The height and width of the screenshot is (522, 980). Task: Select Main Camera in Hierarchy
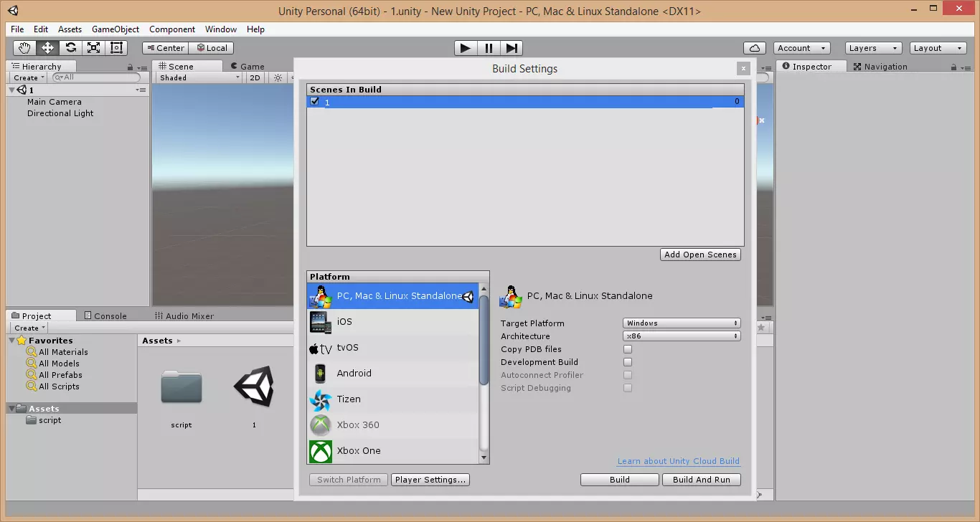[x=55, y=102]
